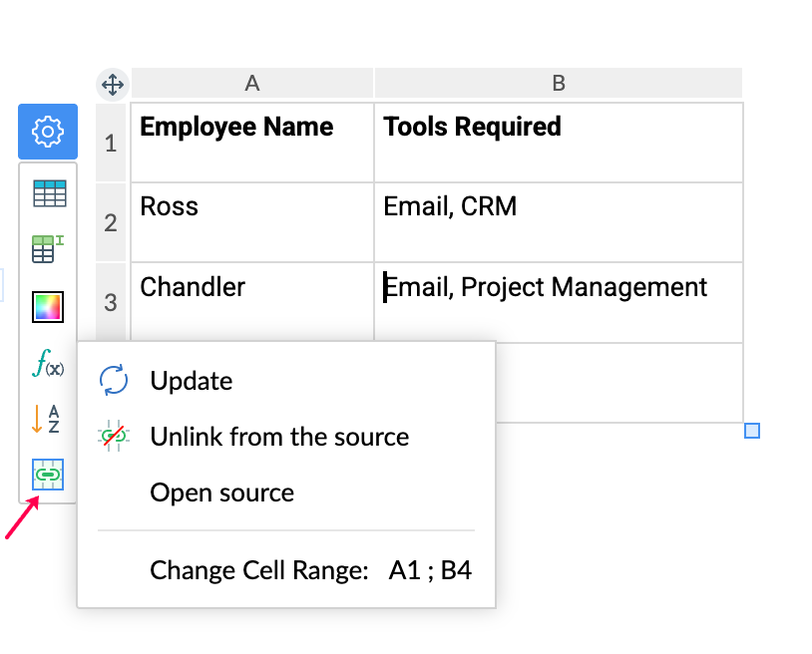Choose Open source menu entry

tap(221, 492)
